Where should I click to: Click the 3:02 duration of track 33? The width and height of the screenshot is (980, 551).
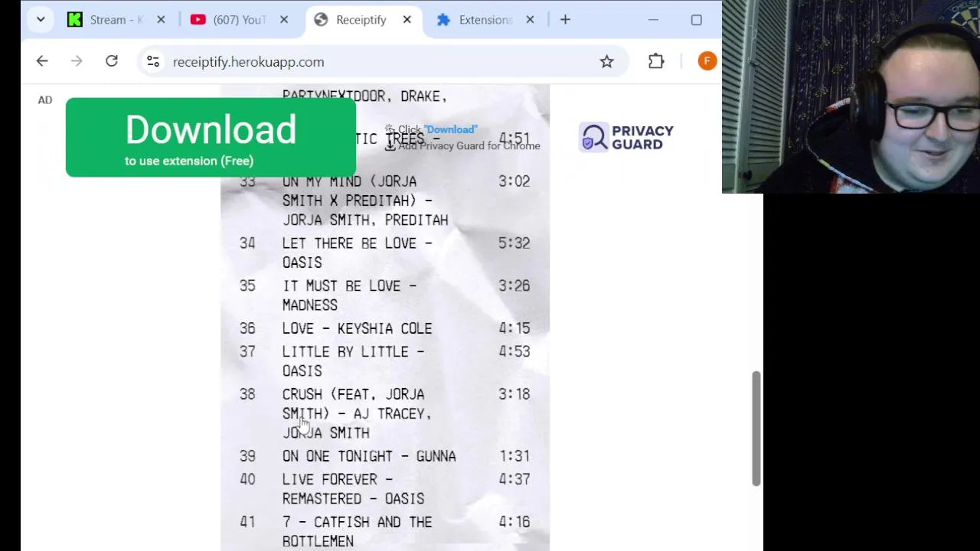pyautogui.click(x=514, y=181)
